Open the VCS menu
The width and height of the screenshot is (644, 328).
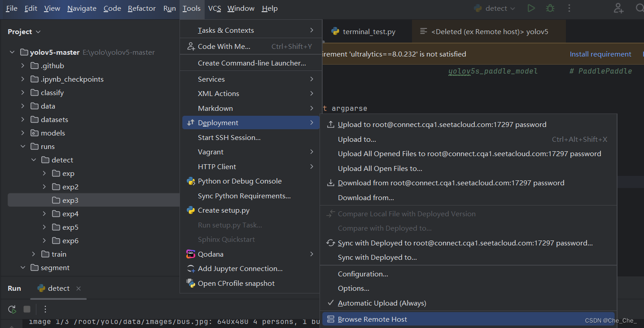click(x=214, y=8)
